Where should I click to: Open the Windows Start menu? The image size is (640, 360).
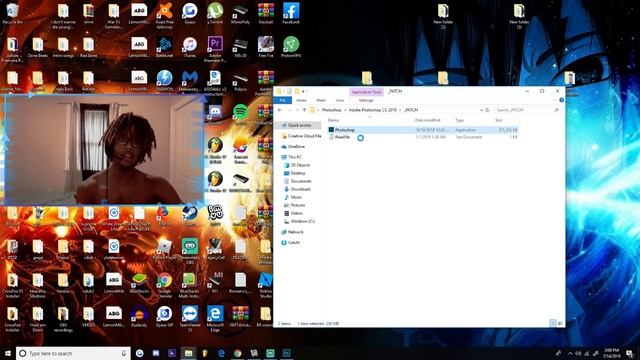tap(8, 353)
